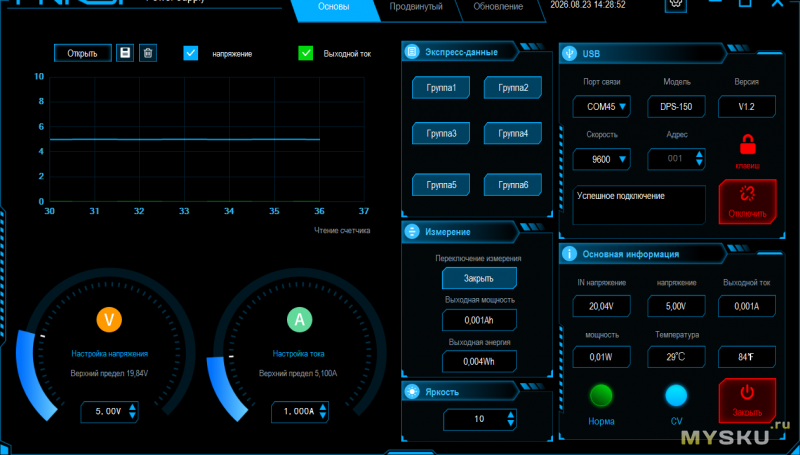Click the 0,01W power value
Image resolution: width=800 pixels, height=455 pixels.
(x=602, y=357)
